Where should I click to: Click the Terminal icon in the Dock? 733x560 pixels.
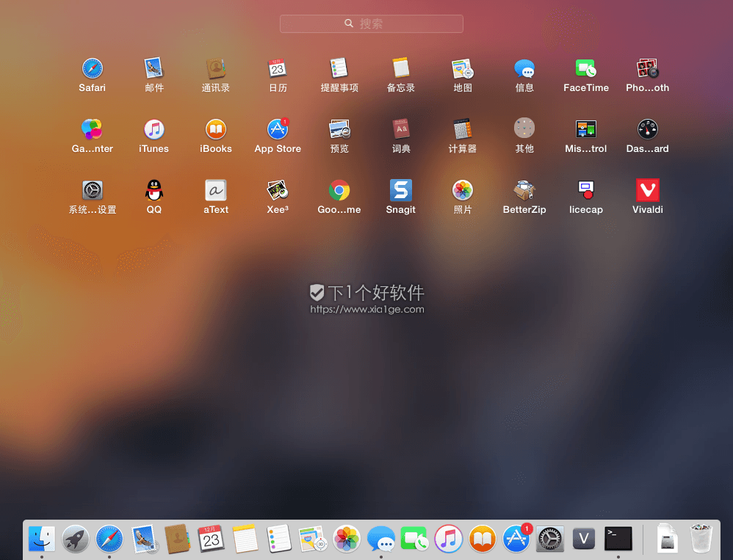pos(618,539)
